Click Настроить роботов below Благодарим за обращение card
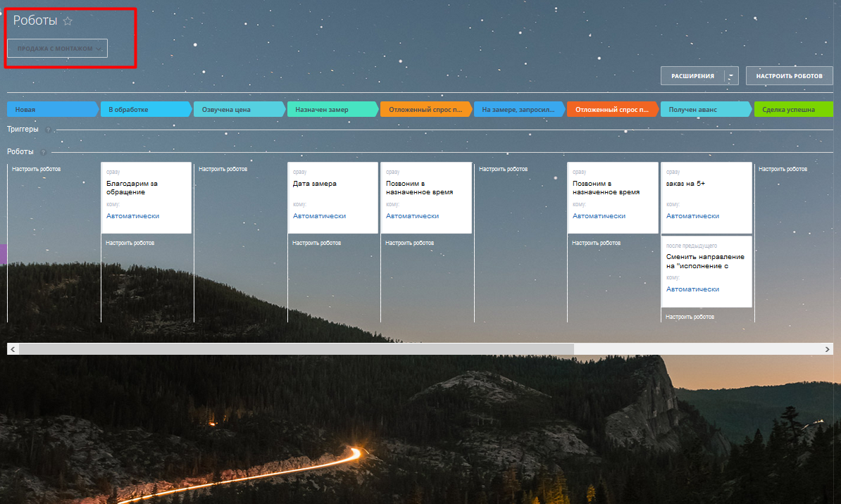The width and height of the screenshot is (841, 504). tap(130, 243)
